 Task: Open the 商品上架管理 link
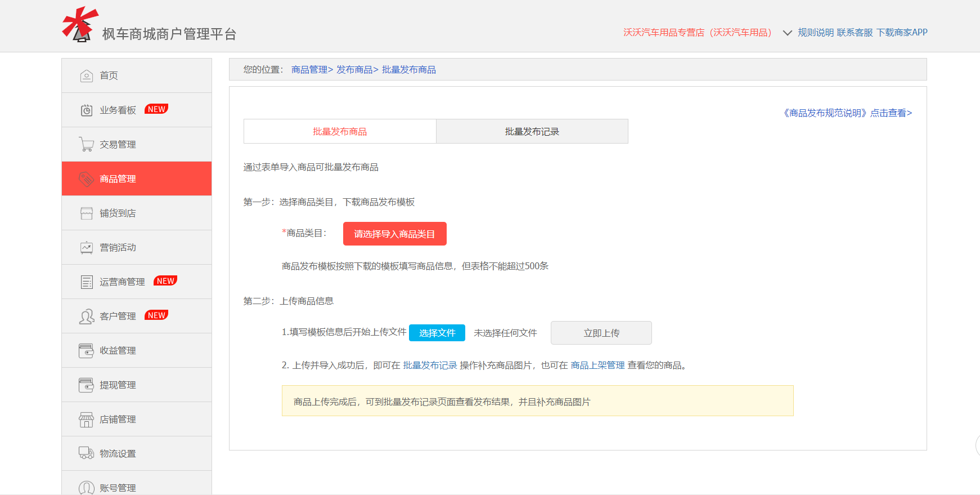tap(597, 365)
